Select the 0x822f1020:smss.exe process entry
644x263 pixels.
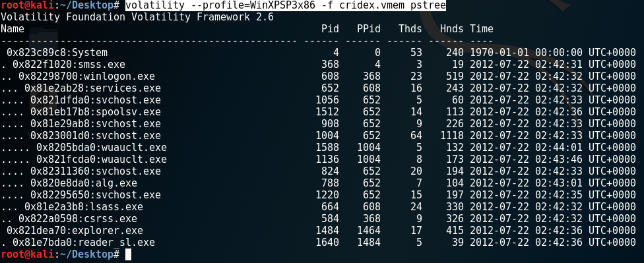point(69,65)
